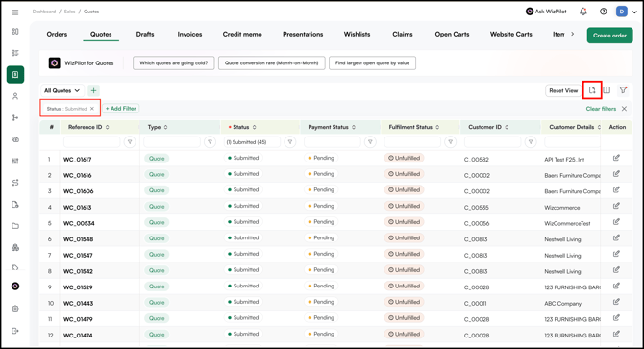Click Reset View button

pyautogui.click(x=563, y=90)
